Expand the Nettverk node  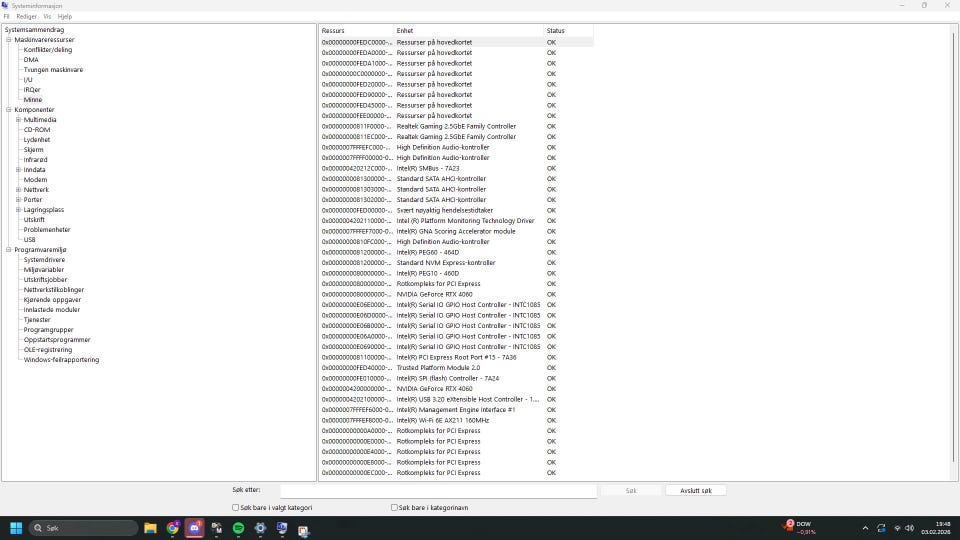click(18, 190)
